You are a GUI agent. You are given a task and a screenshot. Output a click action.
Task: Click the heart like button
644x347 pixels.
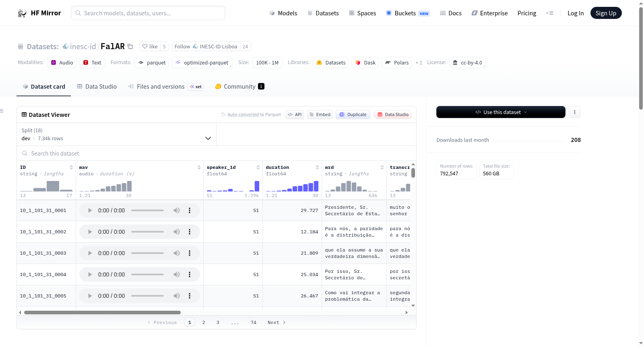[x=150, y=46]
